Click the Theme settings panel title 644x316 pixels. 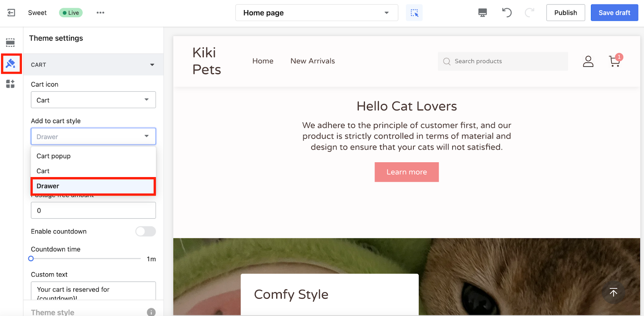[x=56, y=38]
